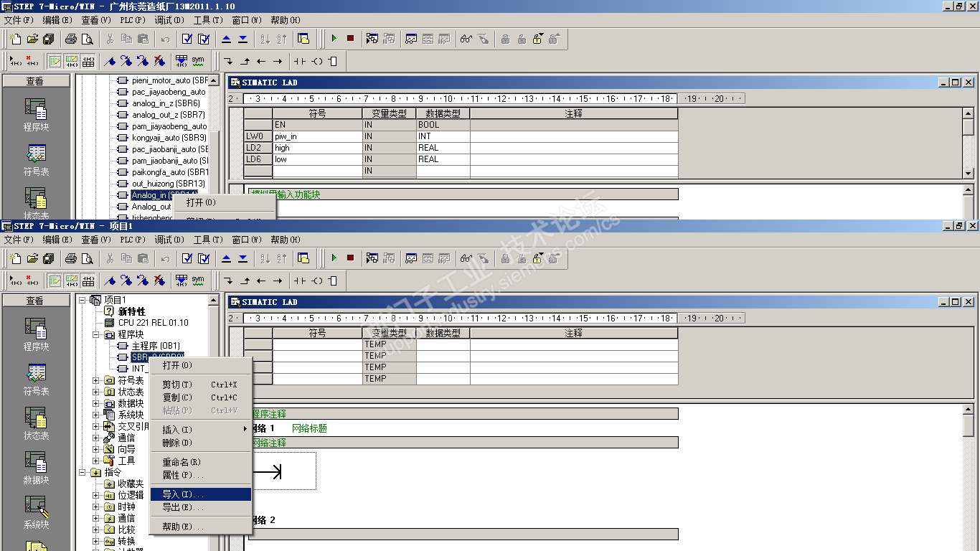Expand the 符号表 tree node

coord(97,380)
